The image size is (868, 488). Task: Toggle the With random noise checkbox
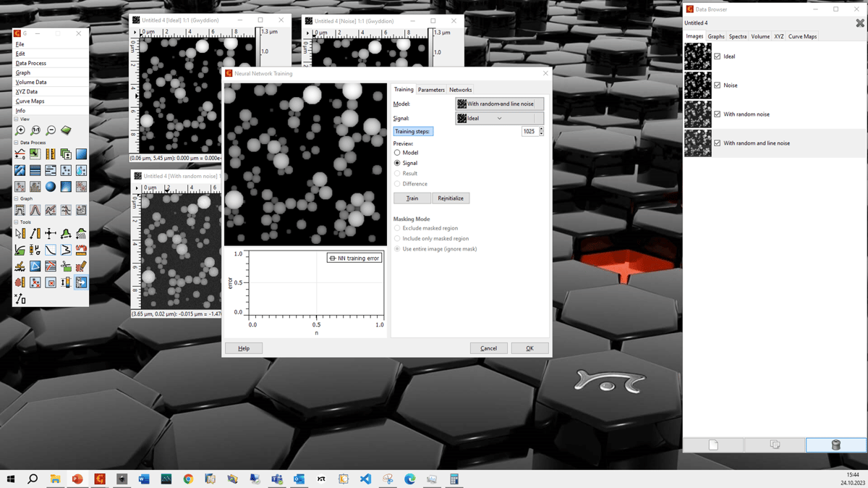(718, 114)
